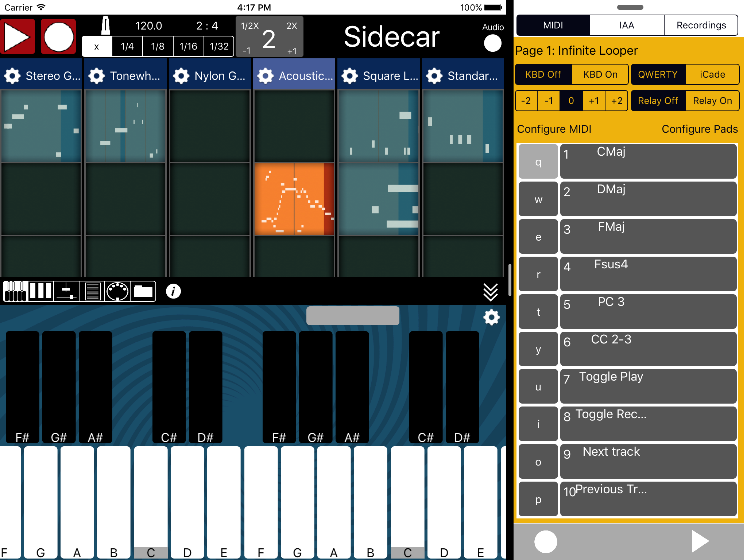Image resolution: width=747 pixels, height=560 pixels.
Task: Select the iCade input mode
Action: [712, 74]
